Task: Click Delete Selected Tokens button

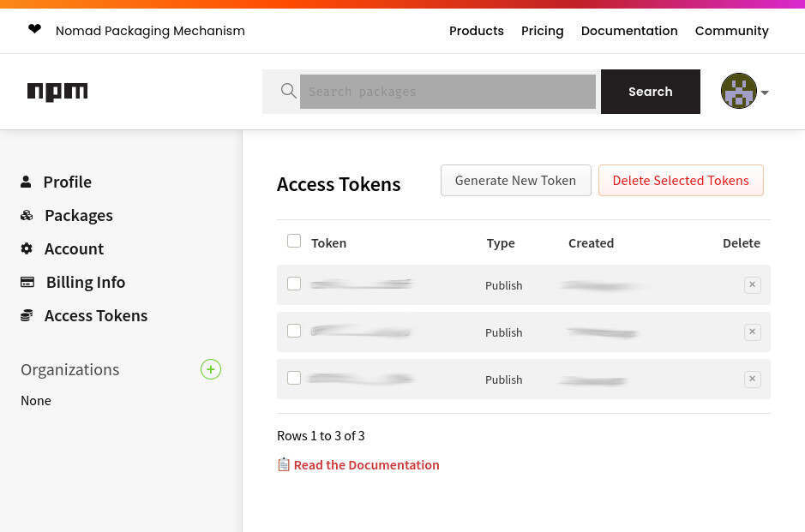Action: (x=680, y=180)
